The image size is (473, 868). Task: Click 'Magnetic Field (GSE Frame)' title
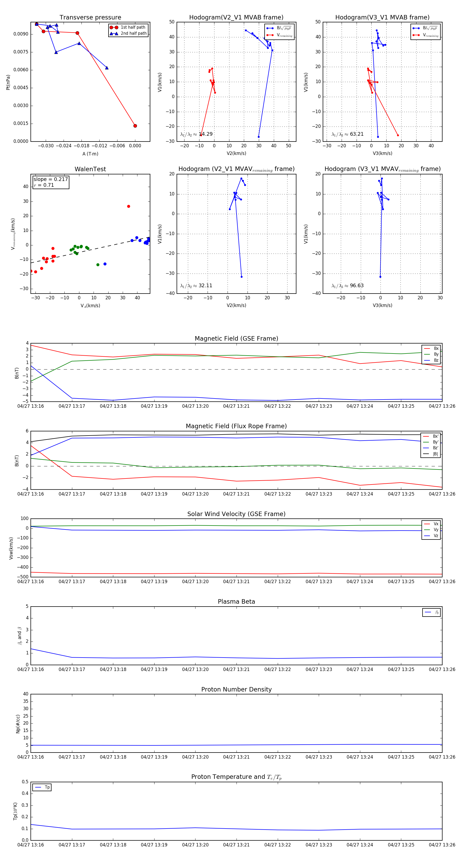click(236, 339)
